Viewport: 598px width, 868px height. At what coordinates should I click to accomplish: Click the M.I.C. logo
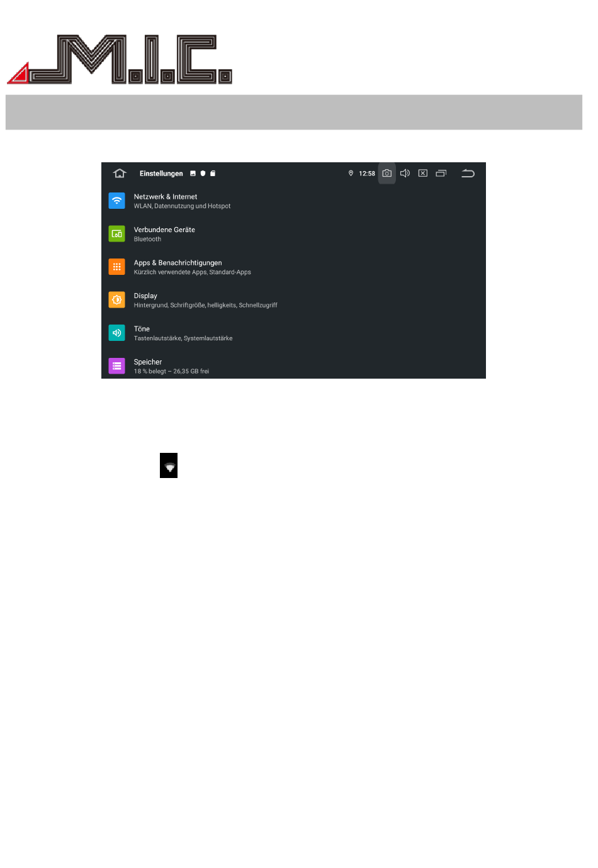coord(120,59)
